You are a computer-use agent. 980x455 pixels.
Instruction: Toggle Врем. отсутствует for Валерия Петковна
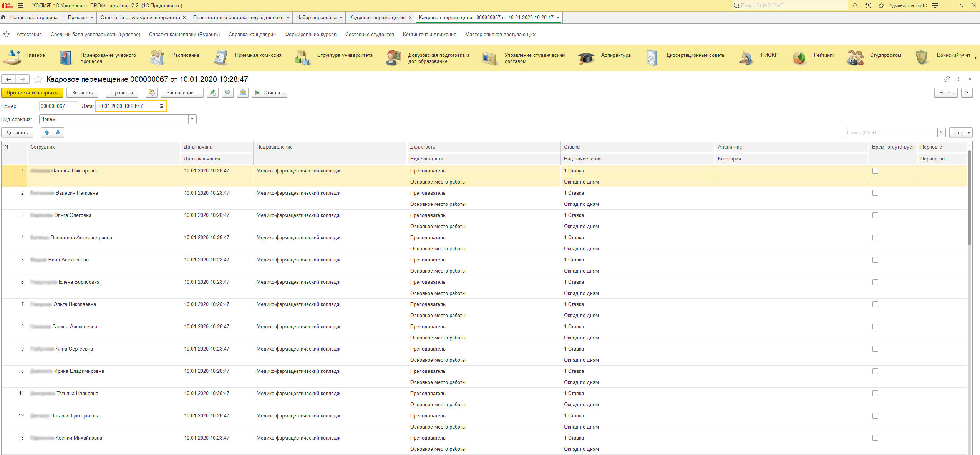pyautogui.click(x=875, y=193)
